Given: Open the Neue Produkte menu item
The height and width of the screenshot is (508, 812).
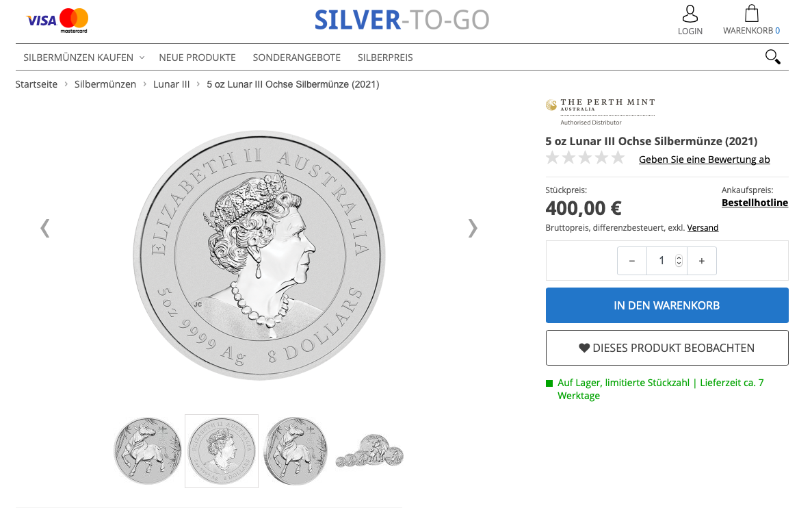Looking at the screenshot, I should [197, 58].
